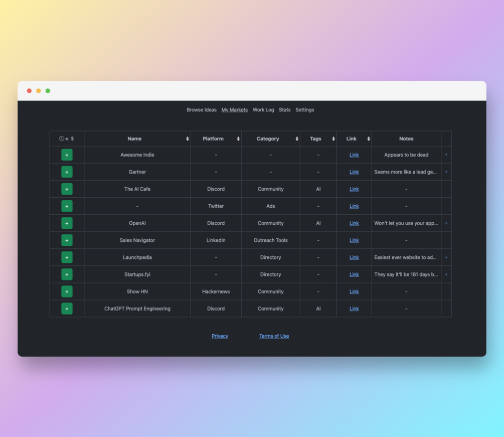Click 'Seems more like a lead ge...' note
The width and height of the screenshot is (504, 437).
tap(405, 172)
